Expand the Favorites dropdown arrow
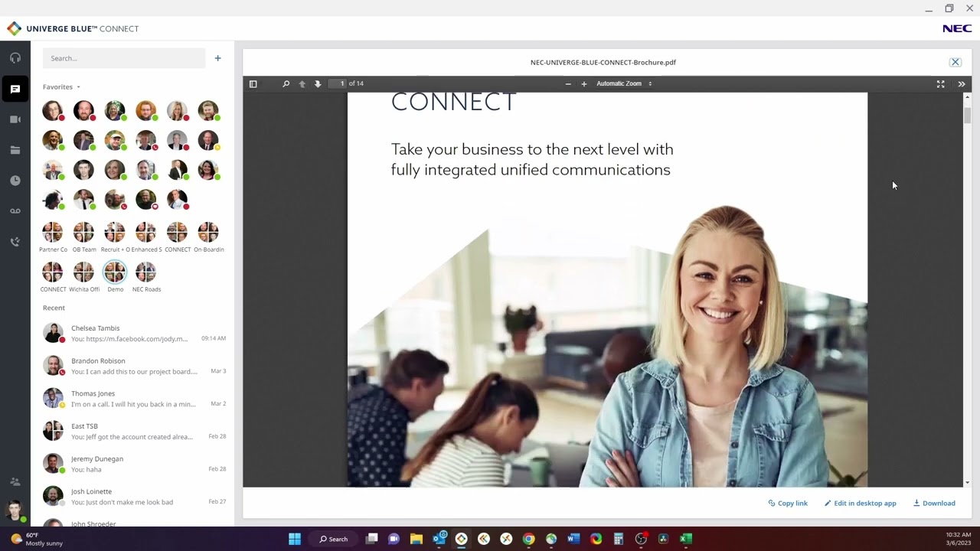The height and width of the screenshot is (551, 980). point(78,87)
